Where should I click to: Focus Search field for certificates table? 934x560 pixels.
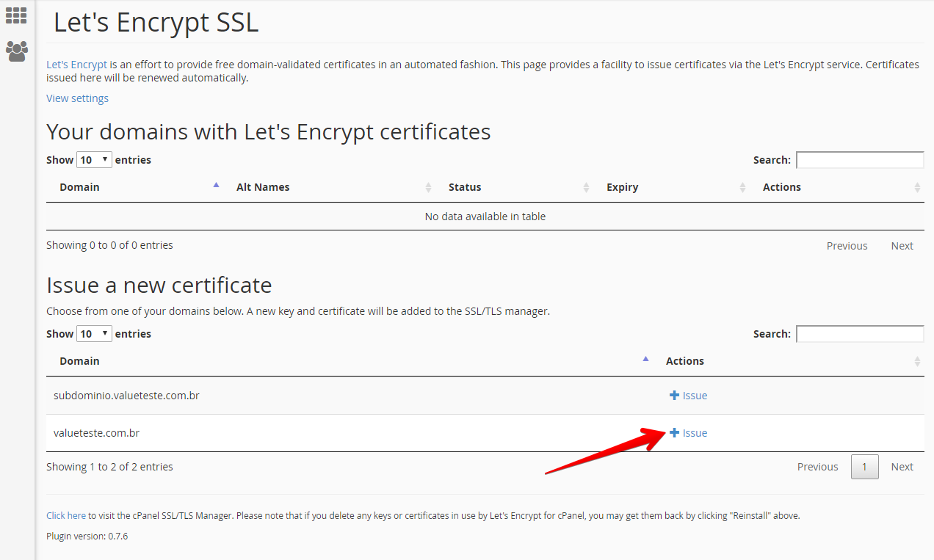click(x=860, y=160)
